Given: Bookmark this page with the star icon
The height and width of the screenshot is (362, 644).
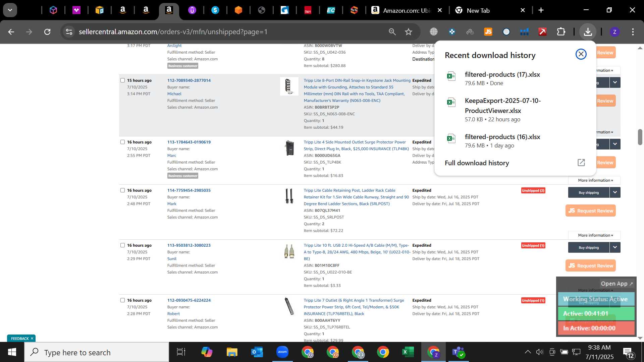Looking at the screenshot, I should [408, 32].
